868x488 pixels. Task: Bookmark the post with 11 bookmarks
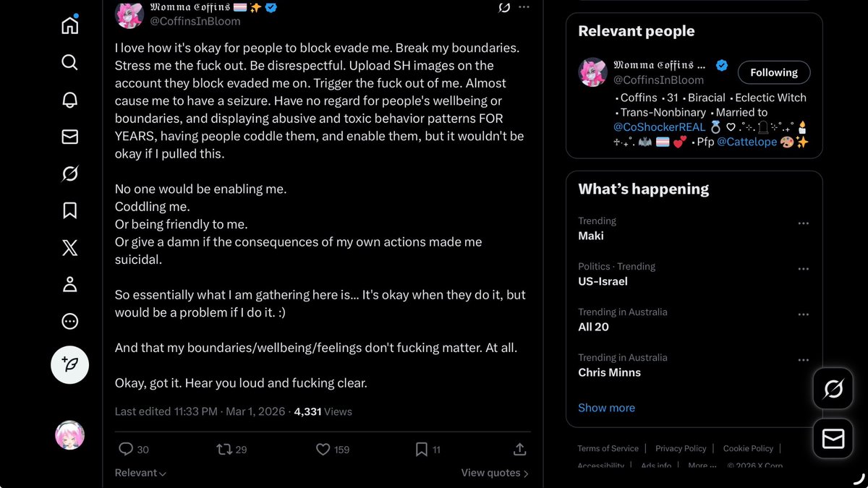coord(427,449)
